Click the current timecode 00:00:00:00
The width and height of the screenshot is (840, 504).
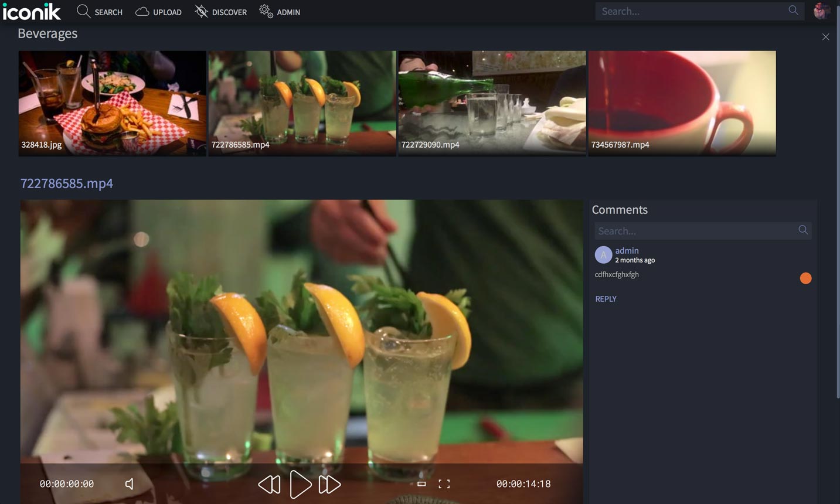point(67,484)
